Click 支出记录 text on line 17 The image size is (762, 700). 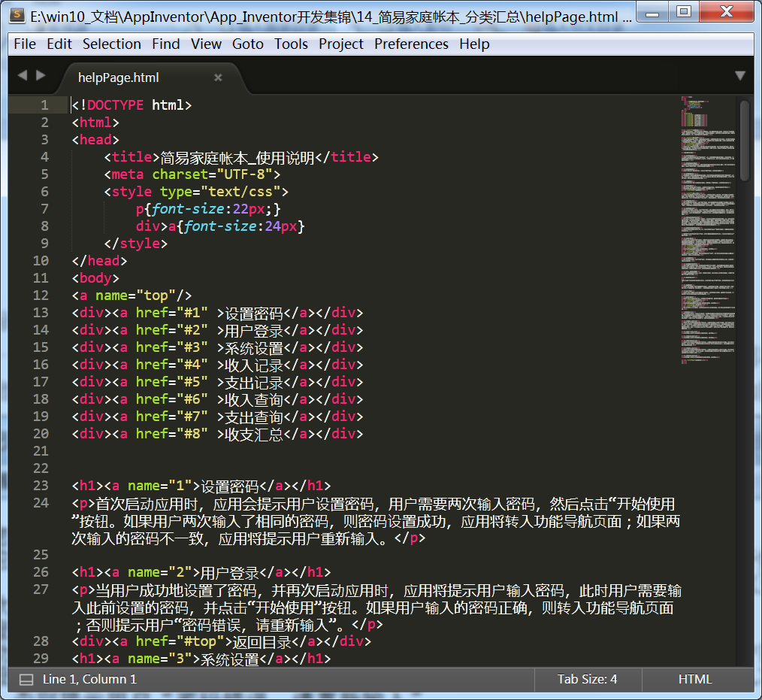(x=254, y=383)
